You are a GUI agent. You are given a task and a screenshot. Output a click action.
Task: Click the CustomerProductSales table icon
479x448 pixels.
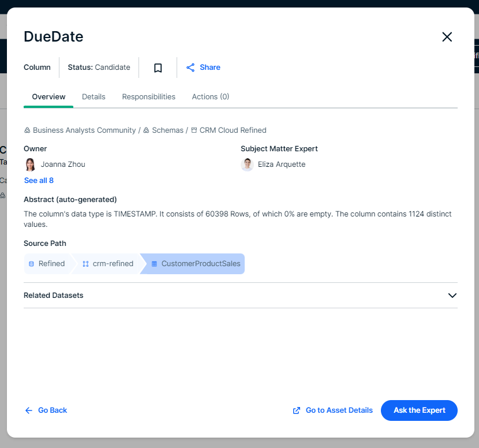click(154, 264)
